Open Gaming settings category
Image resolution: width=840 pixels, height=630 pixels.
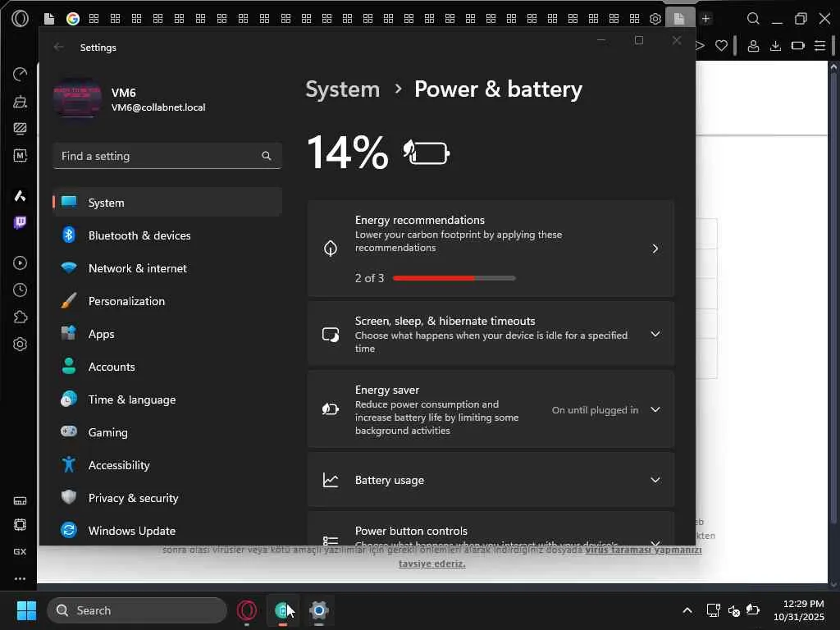click(x=167, y=432)
